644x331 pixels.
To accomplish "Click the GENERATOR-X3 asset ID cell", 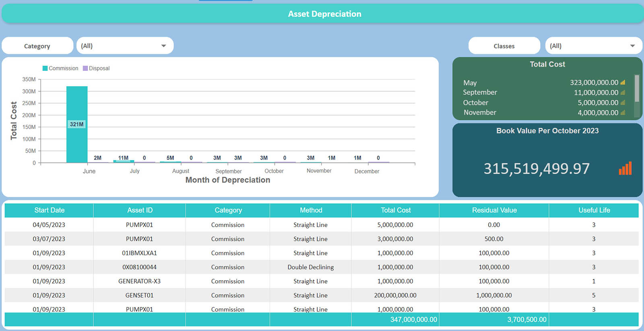I will pyautogui.click(x=139, y=281).
